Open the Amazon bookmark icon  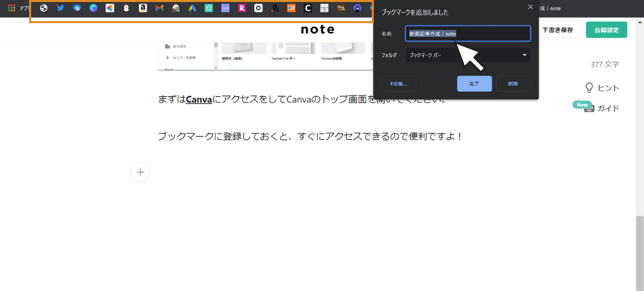click(x=143, y=8)
